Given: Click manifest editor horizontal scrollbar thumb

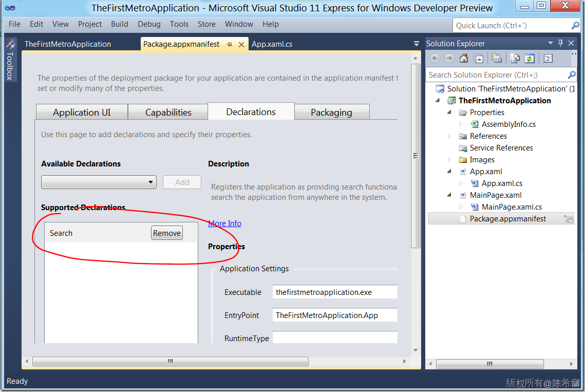Looking at the screenshot, I should (x=170, y=361).
